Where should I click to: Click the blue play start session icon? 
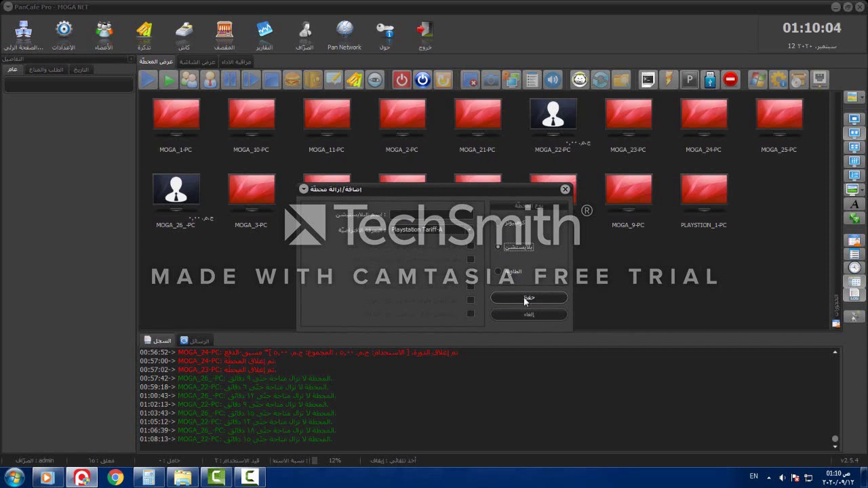point(148,80)
